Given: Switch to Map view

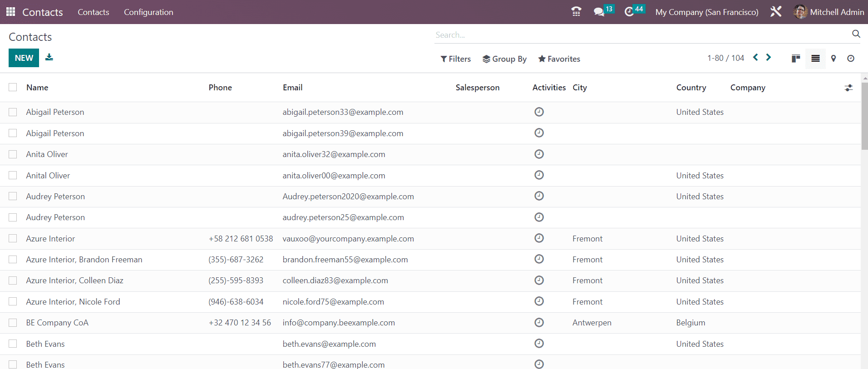Looking at the screenshot, I should pyautogui.click(x=833, y=58).
